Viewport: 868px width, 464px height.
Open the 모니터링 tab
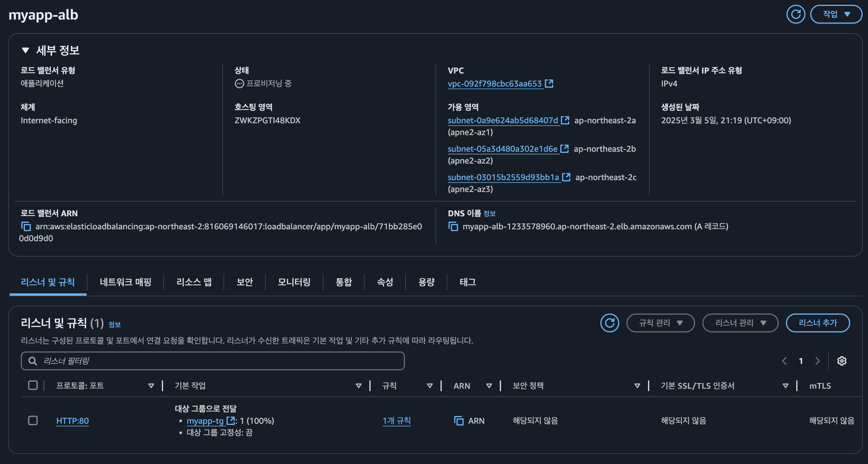pyautogui.click(x=294, y=282)
